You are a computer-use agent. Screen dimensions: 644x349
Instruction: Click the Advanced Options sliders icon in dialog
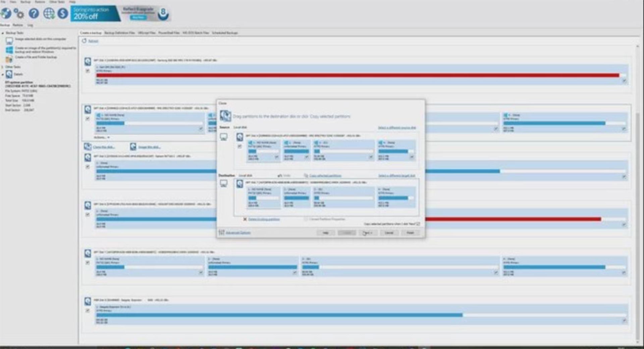(x=221, y=233)
